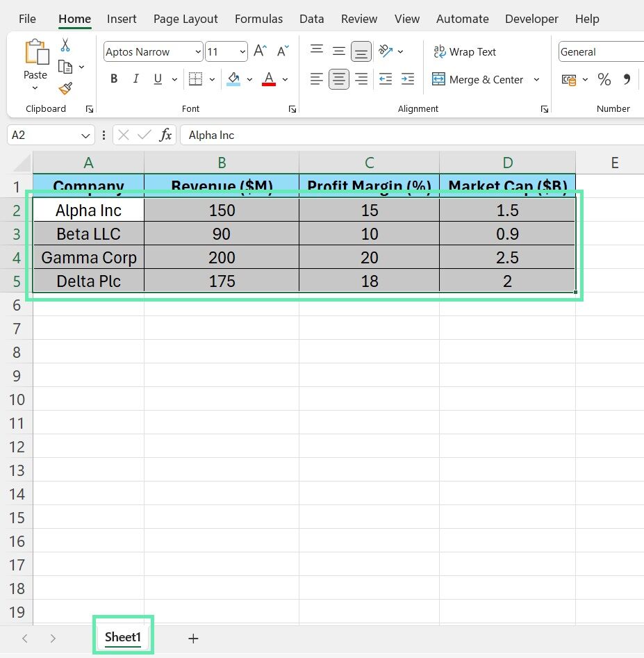The image size is (644, 658).
Task: Switch to Review tab
Action: pos(359,19)
